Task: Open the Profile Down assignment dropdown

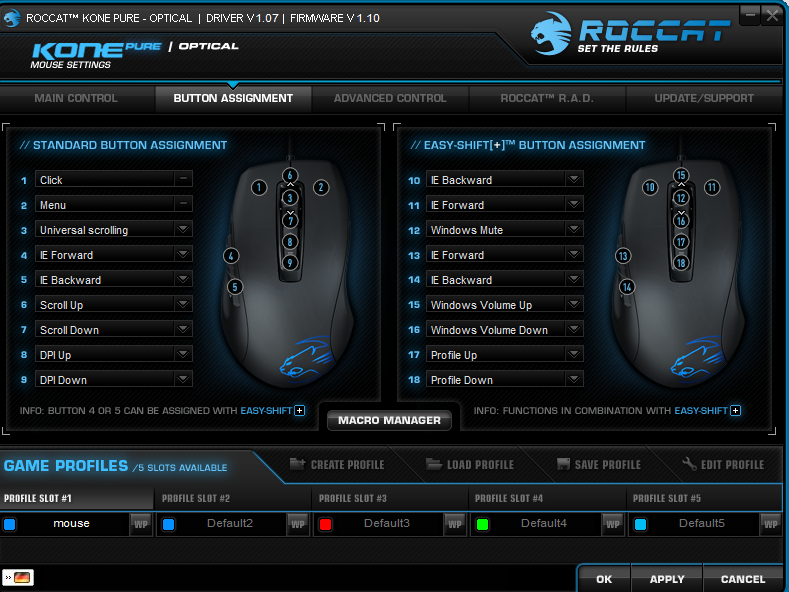Action: (x=574, y=379)
